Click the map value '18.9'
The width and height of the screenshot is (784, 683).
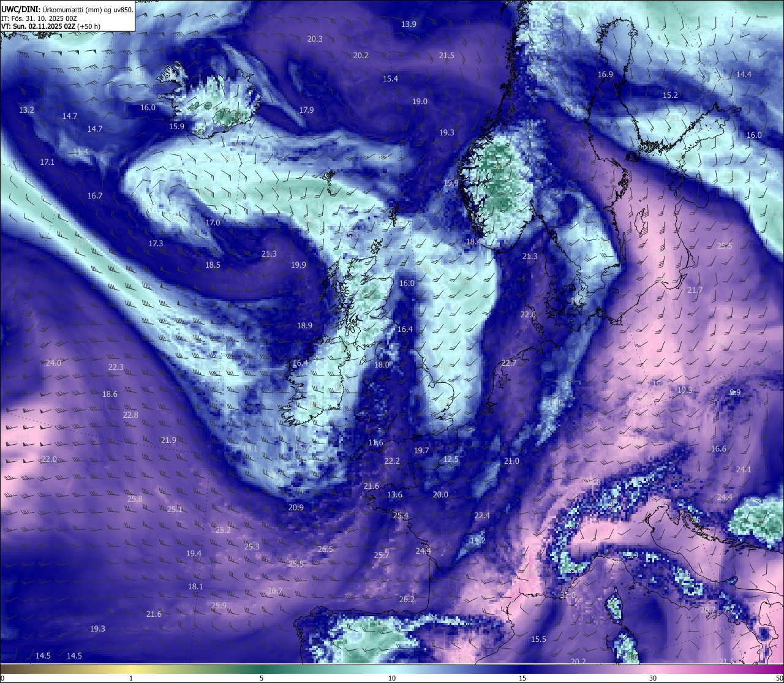[x=304, y=325]
